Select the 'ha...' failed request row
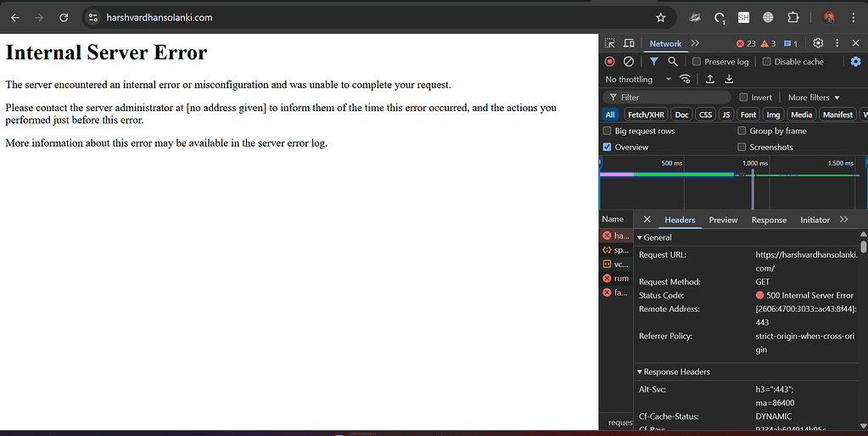868x436 pixels. (x=615, y=236)
